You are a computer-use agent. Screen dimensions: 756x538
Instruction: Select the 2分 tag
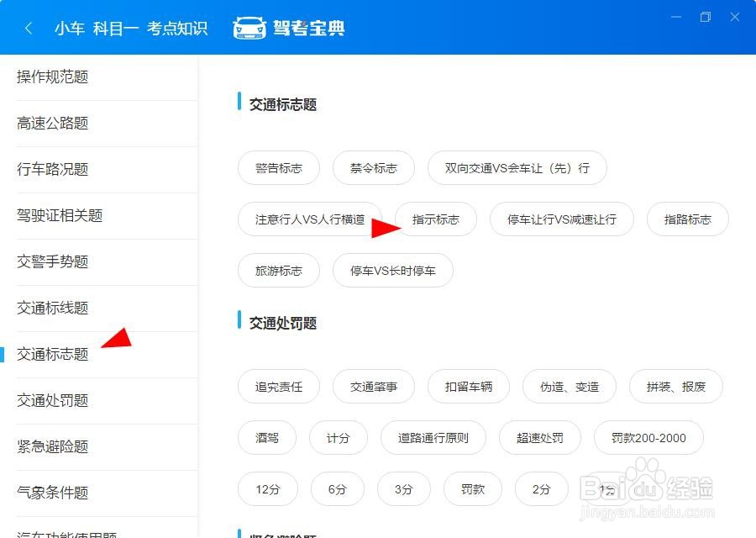[x=542, y=489]
